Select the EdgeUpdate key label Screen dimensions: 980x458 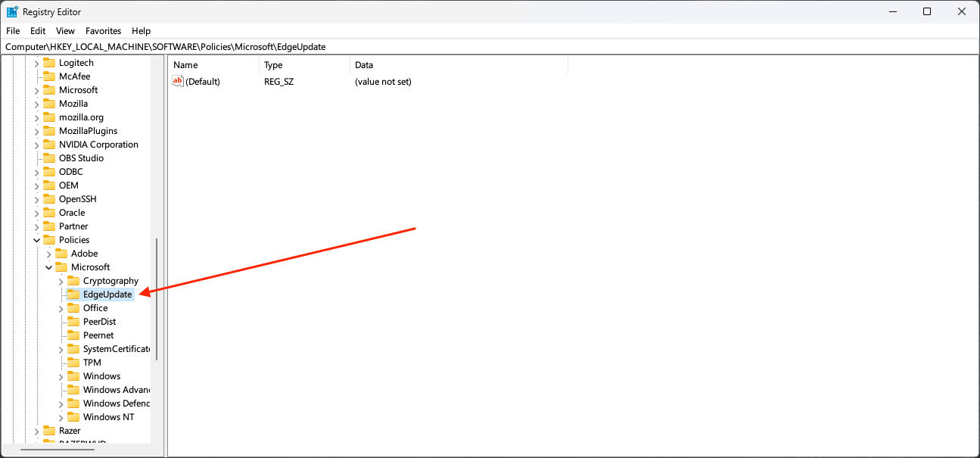click(107, 294)
